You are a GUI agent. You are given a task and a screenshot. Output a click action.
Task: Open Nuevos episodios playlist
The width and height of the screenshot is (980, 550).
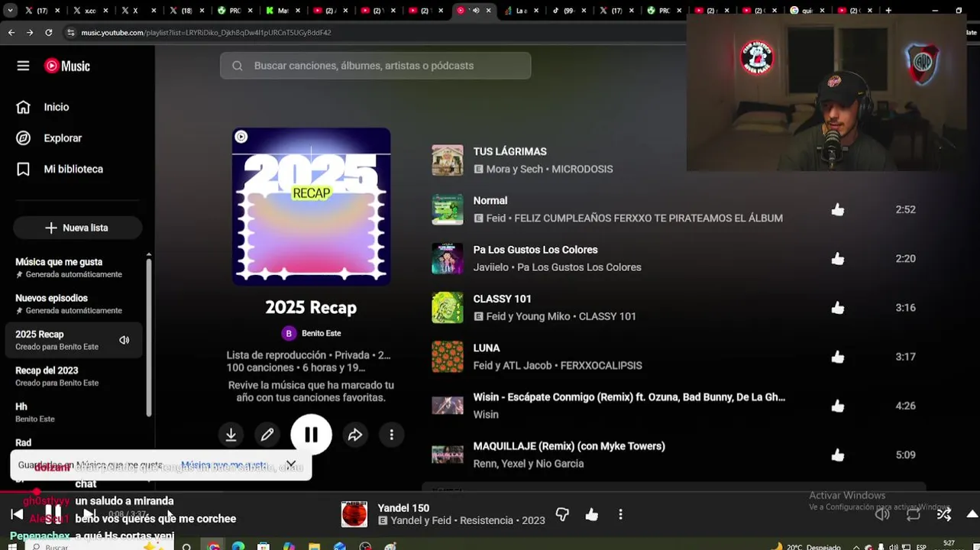74,304
